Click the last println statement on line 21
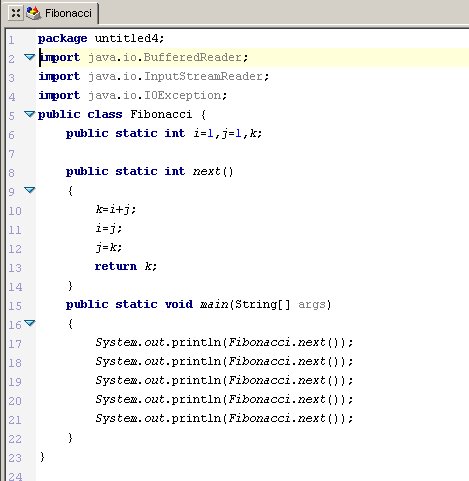Screen dimensions: 469x481 click(x=224, y=418)
